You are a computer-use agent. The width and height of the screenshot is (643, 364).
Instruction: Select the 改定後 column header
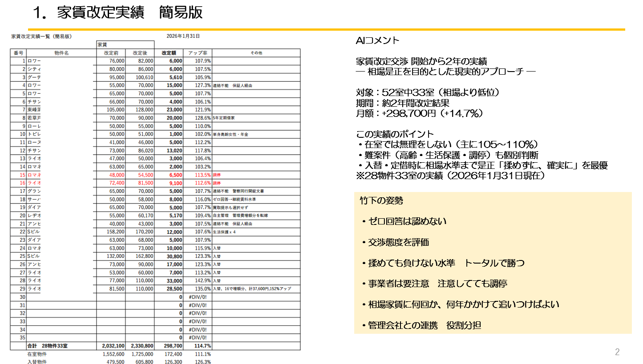[140, 53]
